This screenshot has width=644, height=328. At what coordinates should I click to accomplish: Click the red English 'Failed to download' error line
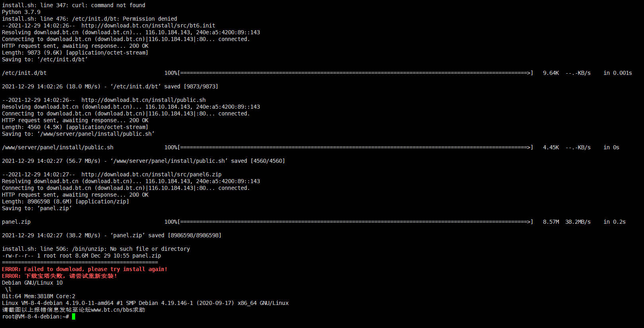85,269
